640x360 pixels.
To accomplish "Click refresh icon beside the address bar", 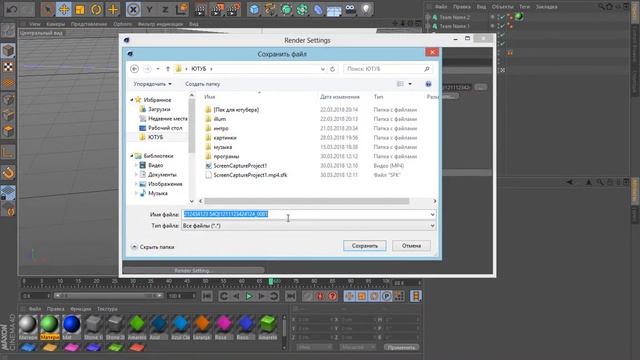I will (x=333, y=69).
